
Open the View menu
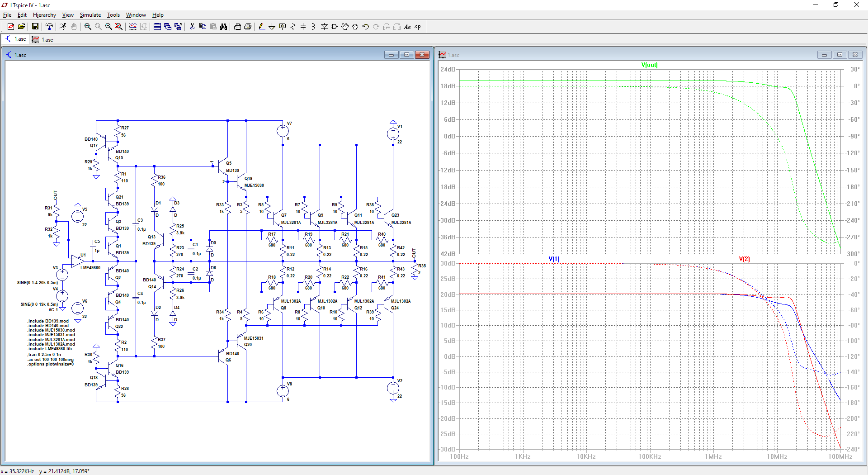68,15
